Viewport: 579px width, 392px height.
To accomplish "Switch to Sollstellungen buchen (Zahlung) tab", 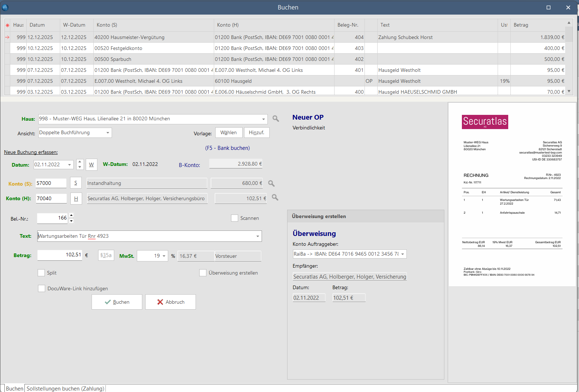I will [65, 388].
